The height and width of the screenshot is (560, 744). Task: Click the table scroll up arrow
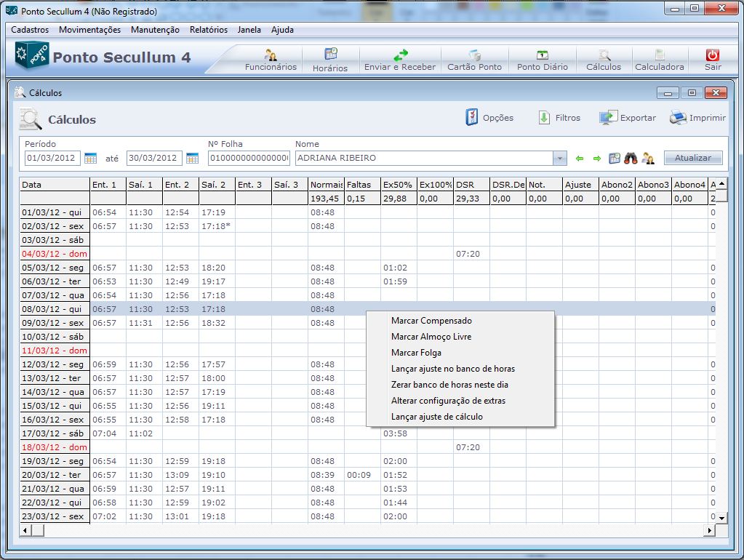(721, 184)
